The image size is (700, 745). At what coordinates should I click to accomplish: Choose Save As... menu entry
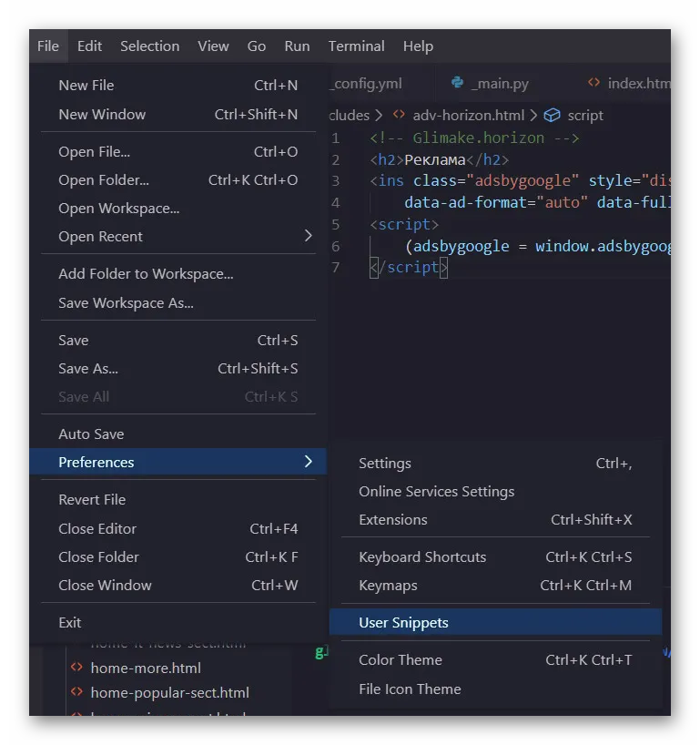click(178, 369)
